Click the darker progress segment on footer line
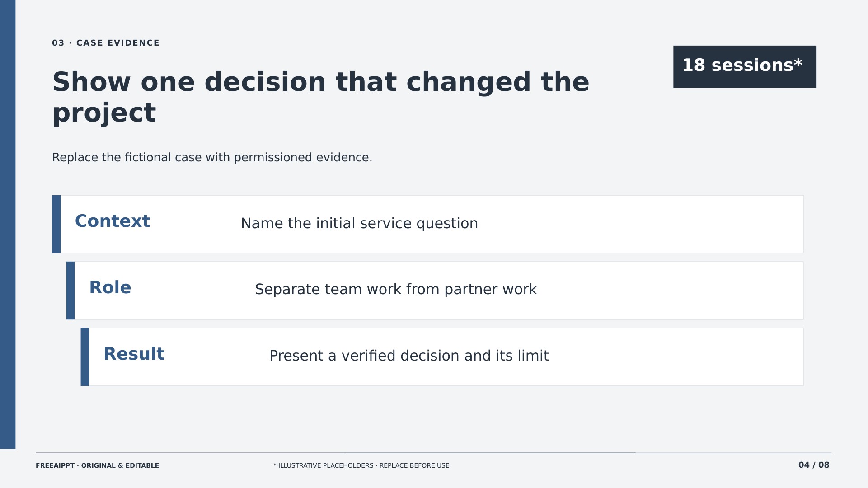 [x=490, y=453]
